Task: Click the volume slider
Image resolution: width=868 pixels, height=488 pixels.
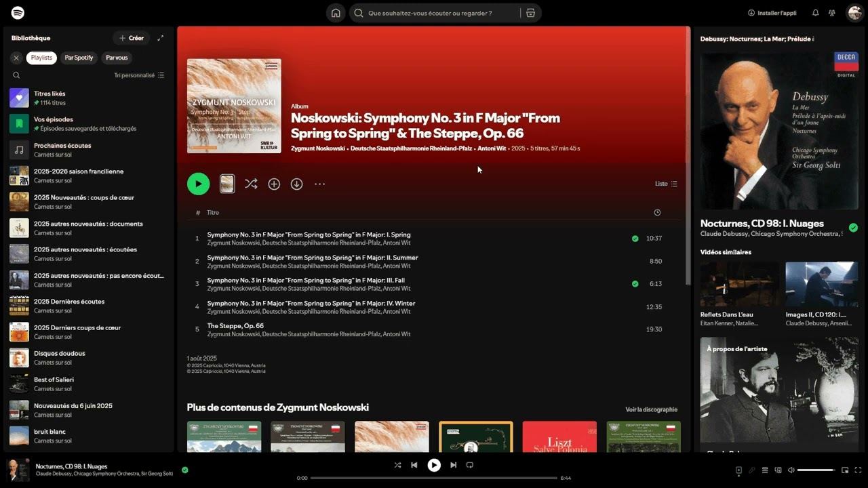Action: (816, 470)
